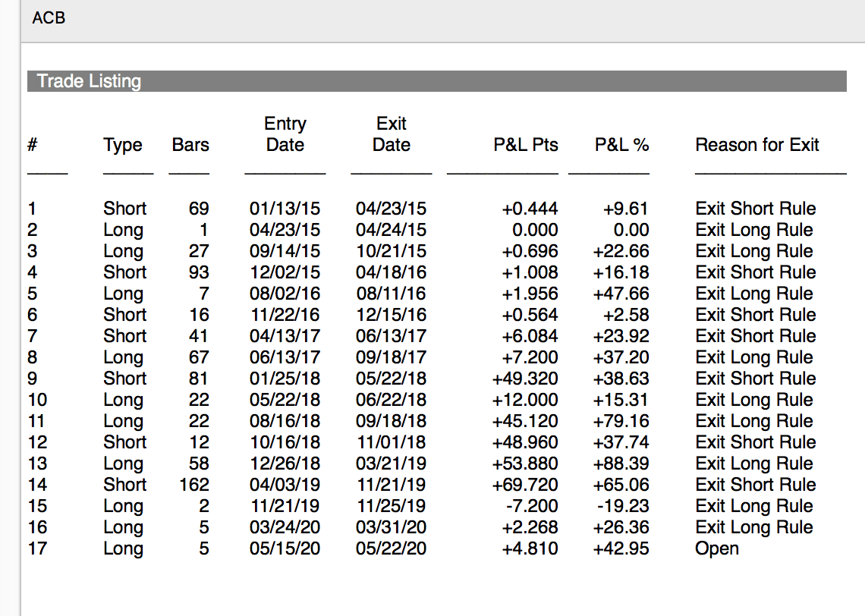Click the Type column header
This screenshot has height=616, width=865.
coord(123,145)
